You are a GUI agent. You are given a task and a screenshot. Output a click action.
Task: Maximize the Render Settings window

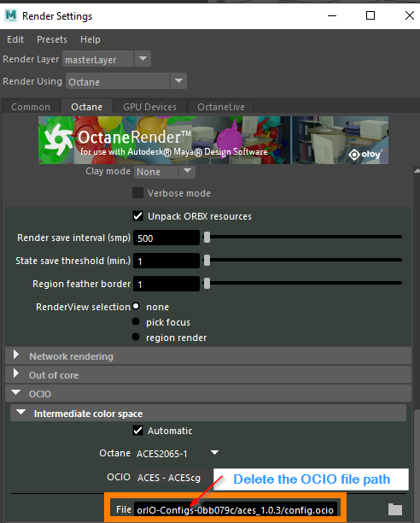370,15
